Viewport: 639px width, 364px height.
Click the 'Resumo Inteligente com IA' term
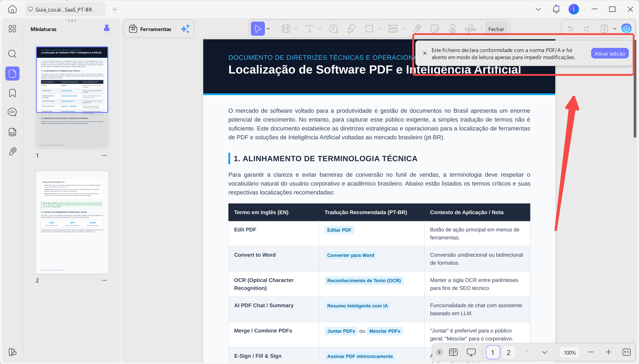357,306
